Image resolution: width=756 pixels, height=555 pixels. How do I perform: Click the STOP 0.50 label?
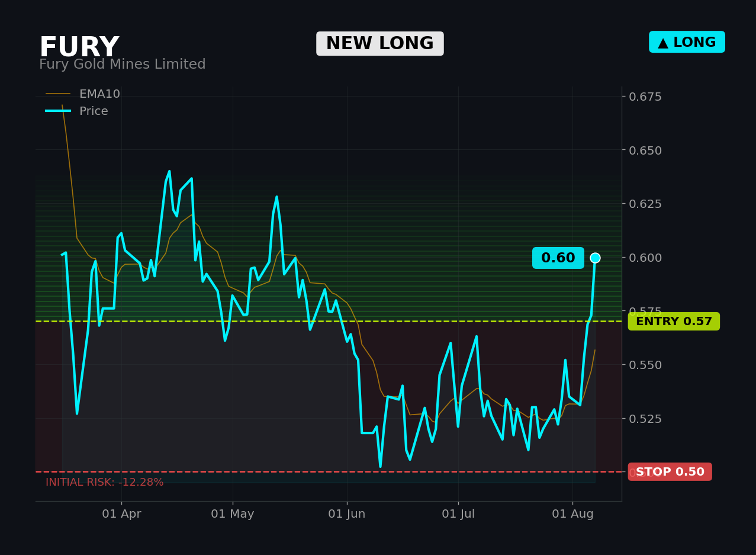point(670,472)
